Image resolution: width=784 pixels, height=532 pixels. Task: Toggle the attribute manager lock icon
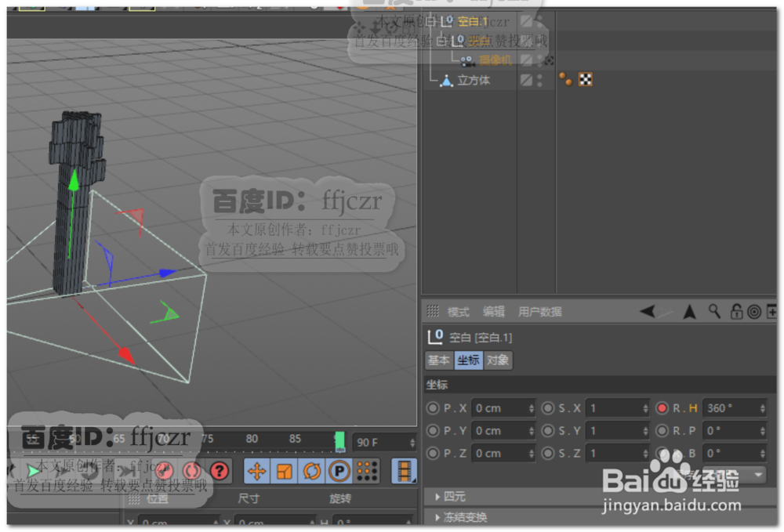[x=736, y=312]
